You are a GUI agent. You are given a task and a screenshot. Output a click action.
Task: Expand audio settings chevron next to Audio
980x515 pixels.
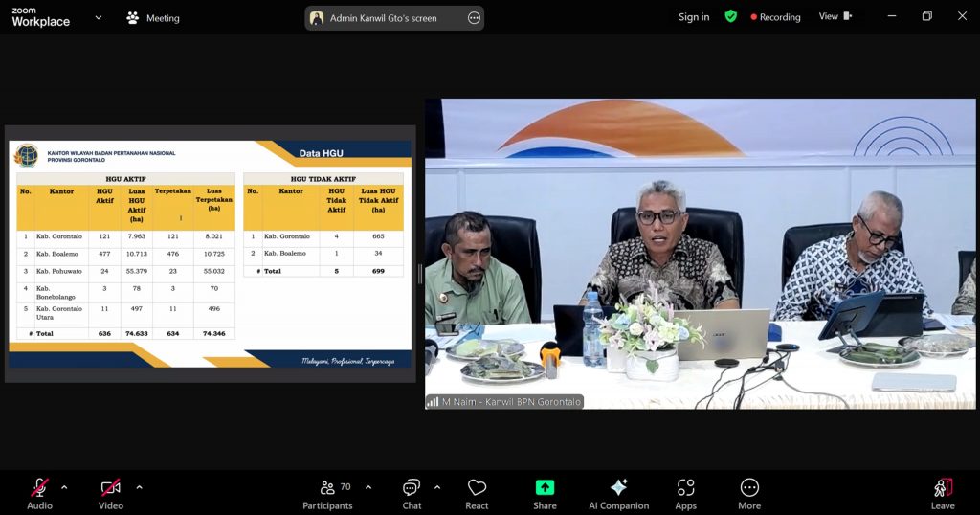pos(64,487)
